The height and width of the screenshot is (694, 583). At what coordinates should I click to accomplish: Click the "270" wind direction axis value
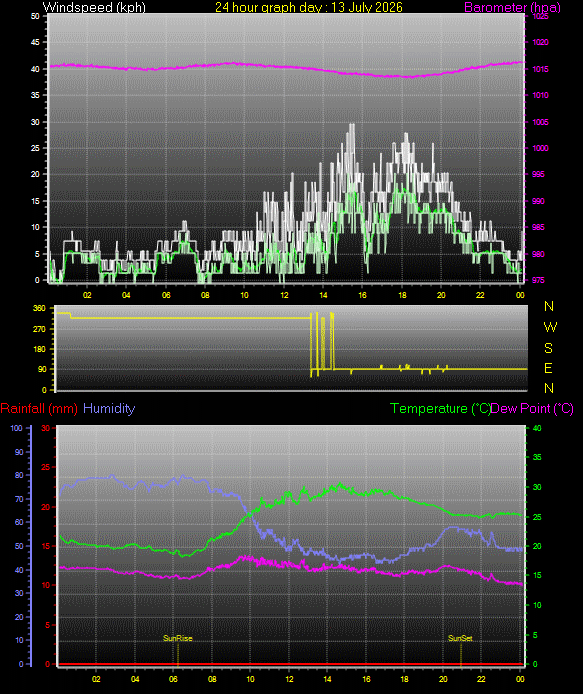[x=39, y=329]
